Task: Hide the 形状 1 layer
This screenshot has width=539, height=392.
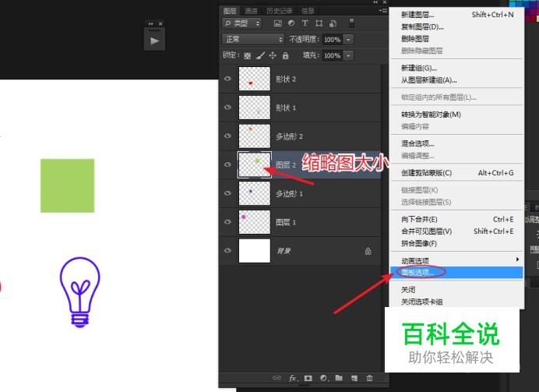Action: tap(227, 108)
